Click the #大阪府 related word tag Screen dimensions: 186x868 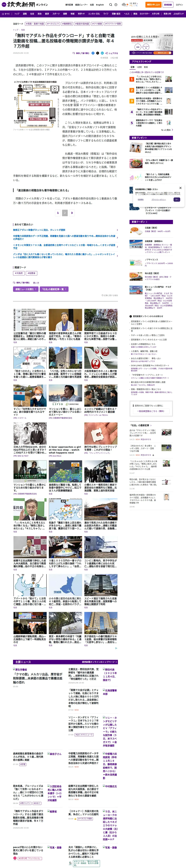[19, 273]
